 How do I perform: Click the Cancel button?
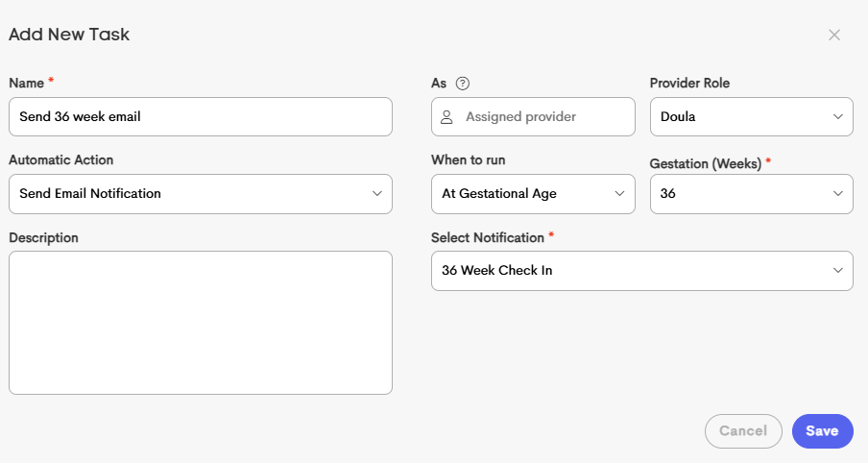[x=743, y=431]
